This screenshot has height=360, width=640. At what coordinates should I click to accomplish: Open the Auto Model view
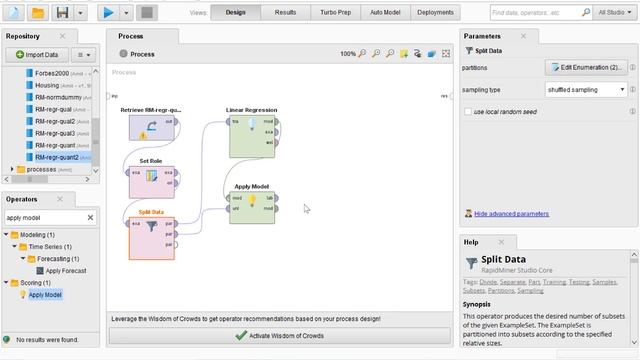coord(385,13)
